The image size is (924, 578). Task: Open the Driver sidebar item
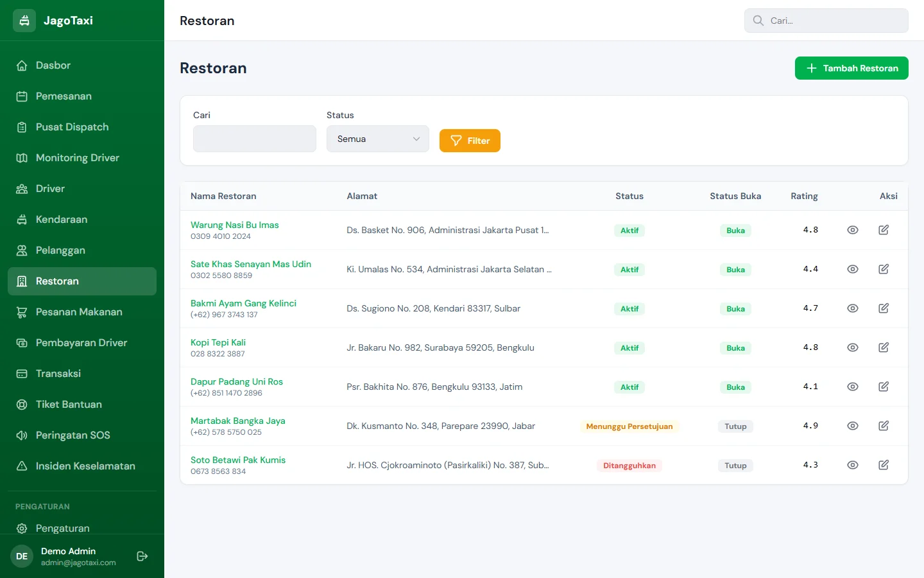click(x=82, y=189)
